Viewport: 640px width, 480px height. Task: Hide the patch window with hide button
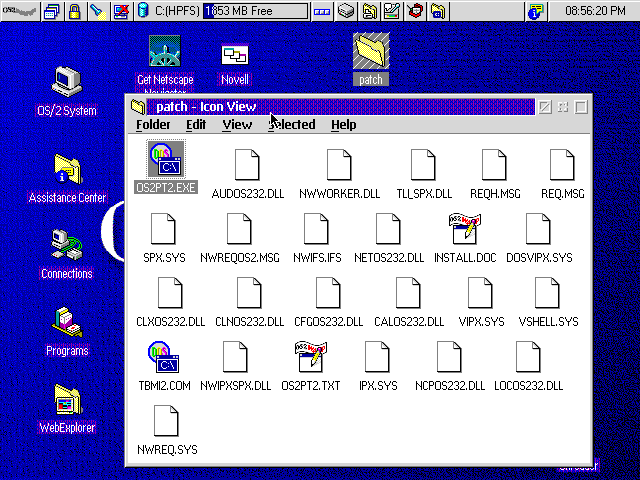pos(545,107)
